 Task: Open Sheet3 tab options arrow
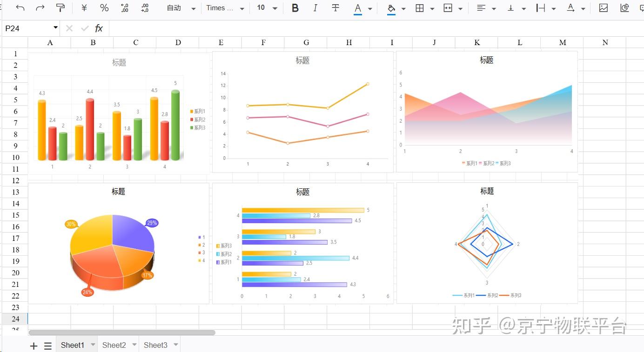tap(176, 345)
